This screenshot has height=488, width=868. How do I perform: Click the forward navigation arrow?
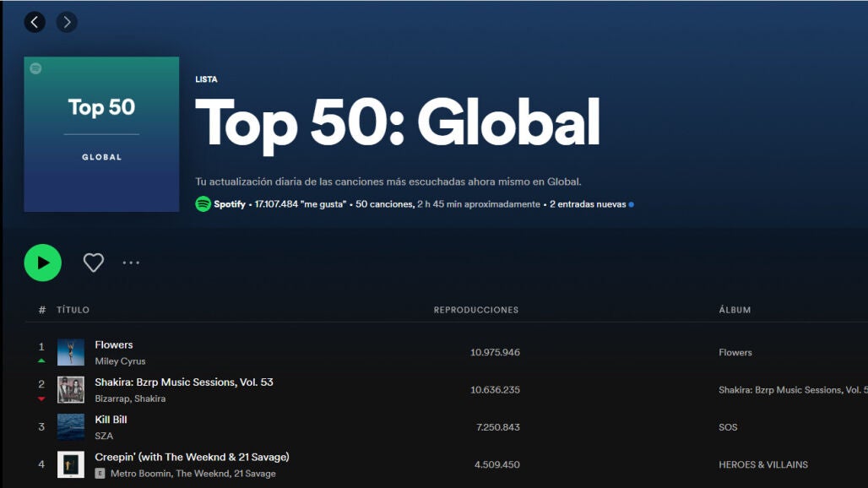[x=67, y=22]
